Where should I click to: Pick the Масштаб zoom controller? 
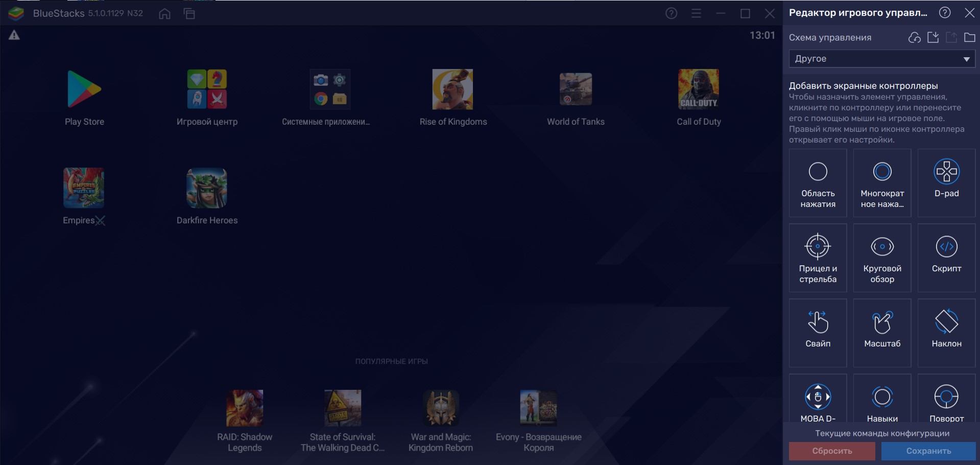[x=882, y=332]
